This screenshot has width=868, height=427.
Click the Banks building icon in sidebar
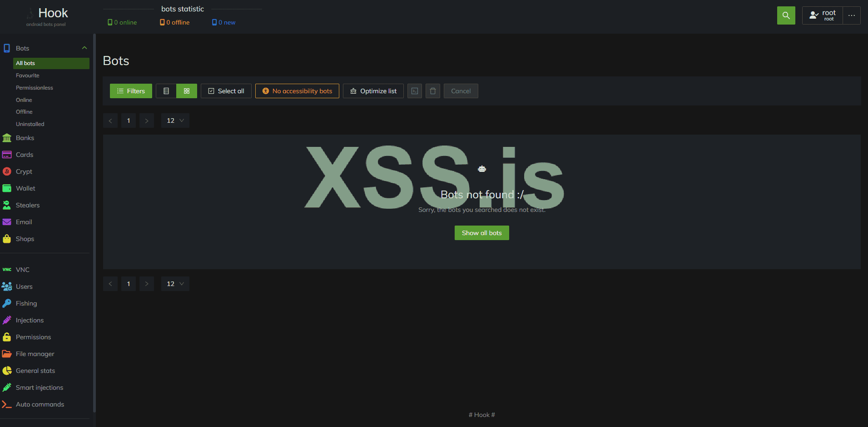tap(7, 138)
